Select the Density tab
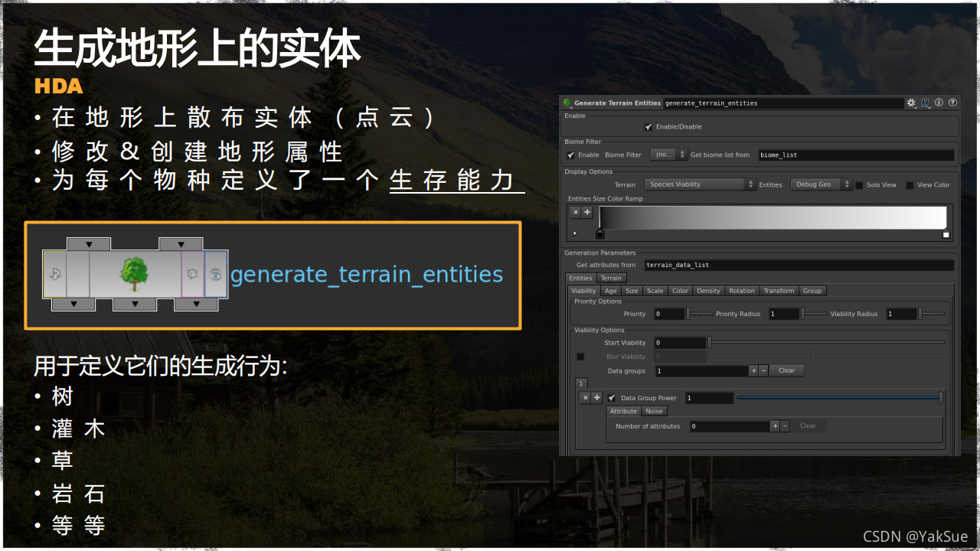This screenshot has width=980, height=551. pyautogui.click(x=708, y=291)
